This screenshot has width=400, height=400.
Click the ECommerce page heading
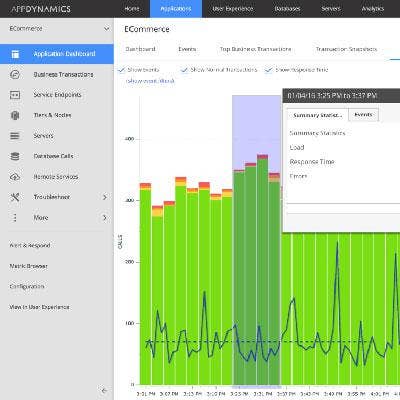(147, 29)
